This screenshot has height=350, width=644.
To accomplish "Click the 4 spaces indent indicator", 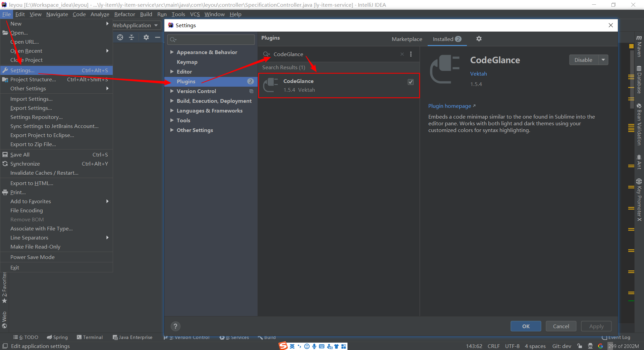I will pos(535,346).
